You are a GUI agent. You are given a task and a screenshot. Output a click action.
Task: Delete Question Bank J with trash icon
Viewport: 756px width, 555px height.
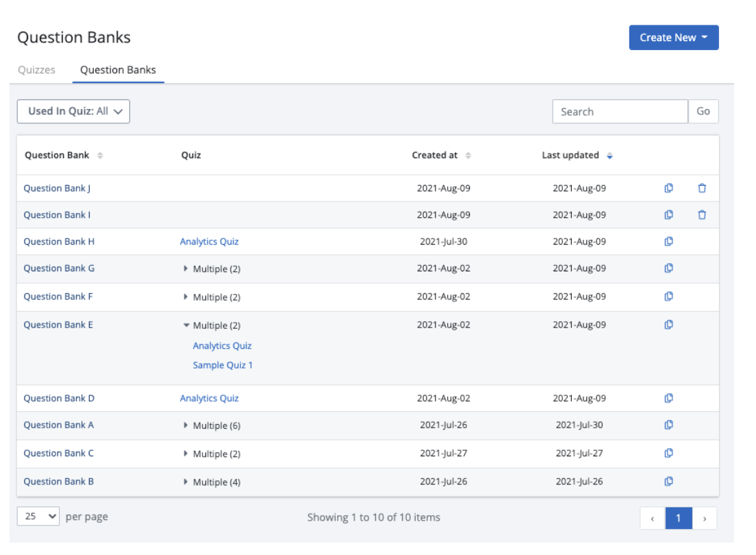(x=702, y=188)
